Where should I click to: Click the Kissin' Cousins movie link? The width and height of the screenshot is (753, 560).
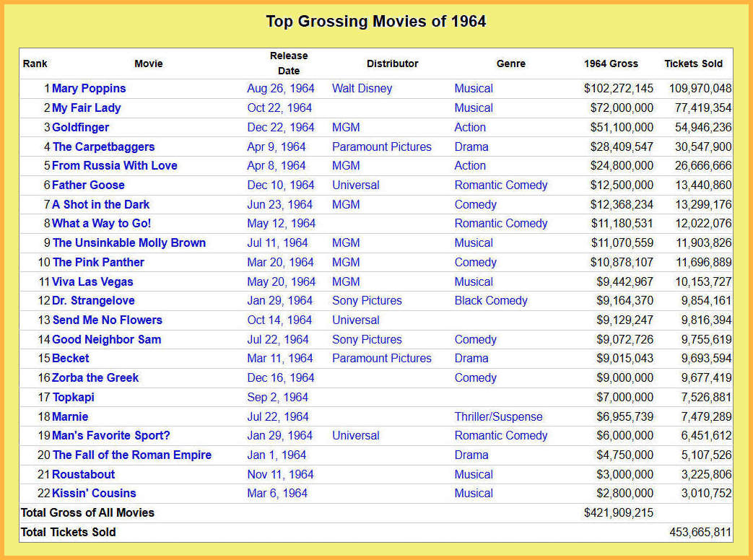click(x=94, y=494)
